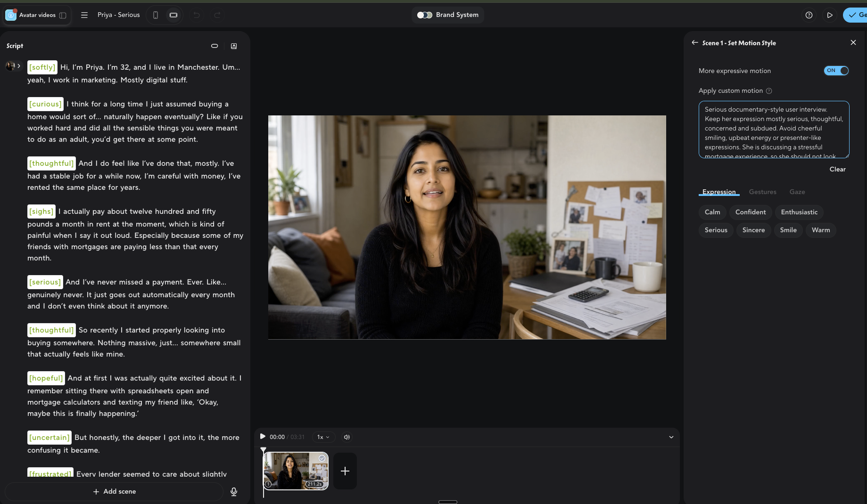Screen dimensions: 867x504
Task: Switch to the Expression tab
Action: [719, 192]
